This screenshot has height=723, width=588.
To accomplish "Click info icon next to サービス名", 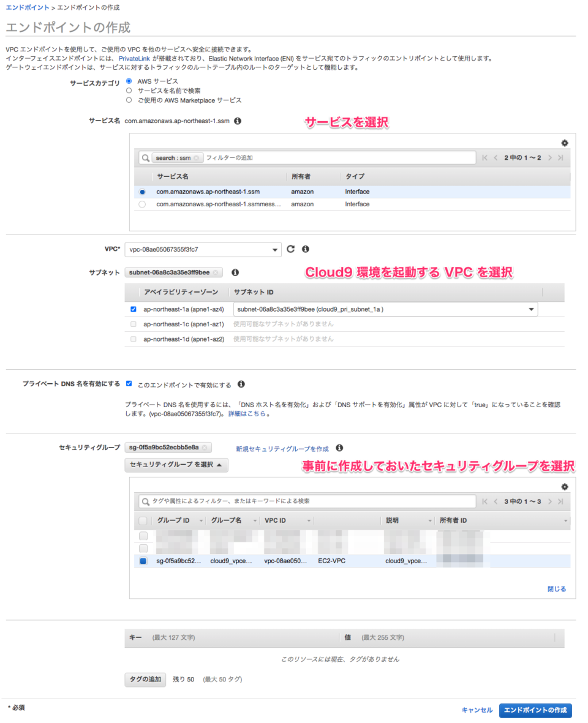I will (x=238, y=121).
